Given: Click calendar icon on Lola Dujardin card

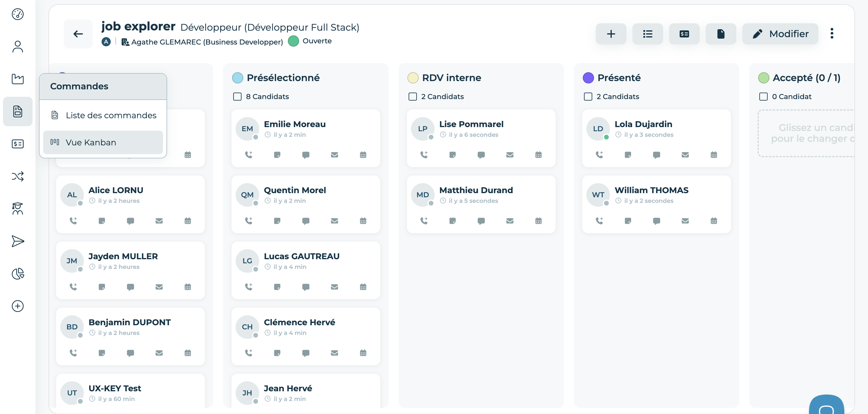Looking at the screenshot, I should tap(713, 155).
